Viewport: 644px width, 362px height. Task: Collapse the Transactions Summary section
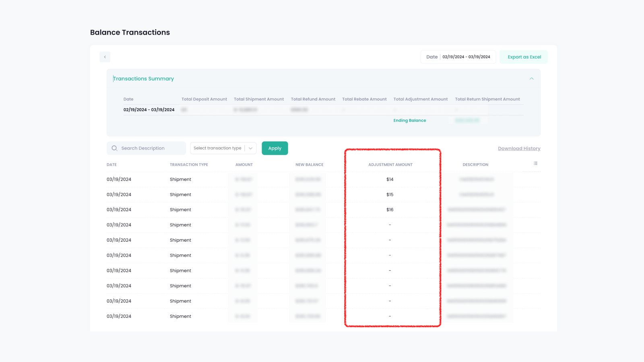(x=531, y=78)
